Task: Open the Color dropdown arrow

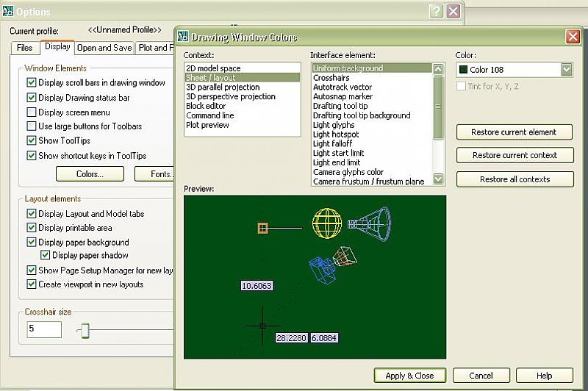Action: point(566,70)
